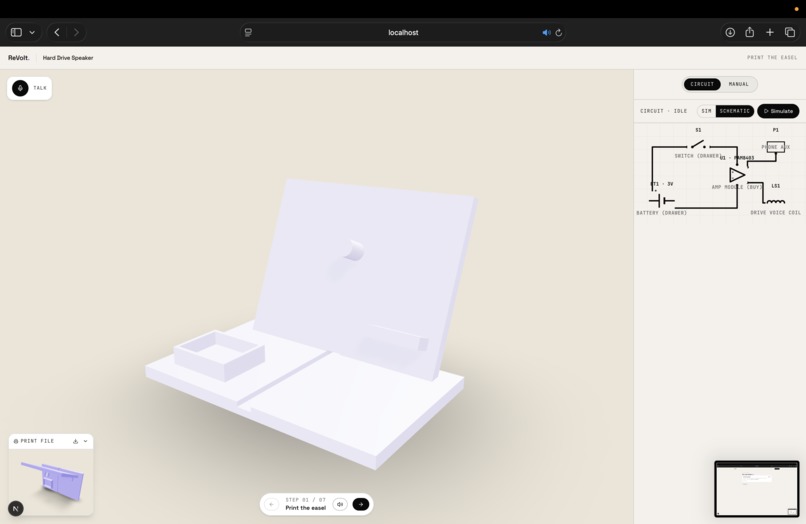Viewport: 806px width, 524px height.
Task: Go forward in browser history
Action: (76, 32)
